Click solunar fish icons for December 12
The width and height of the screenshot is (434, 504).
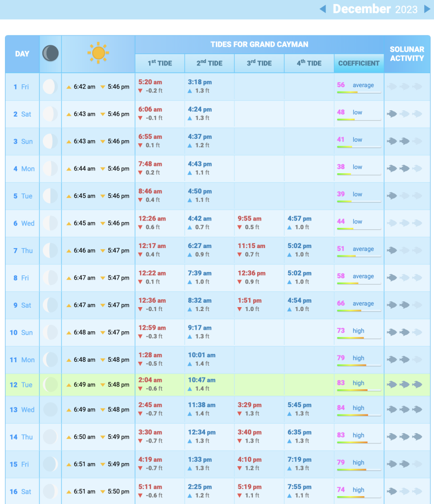point(404,385)
